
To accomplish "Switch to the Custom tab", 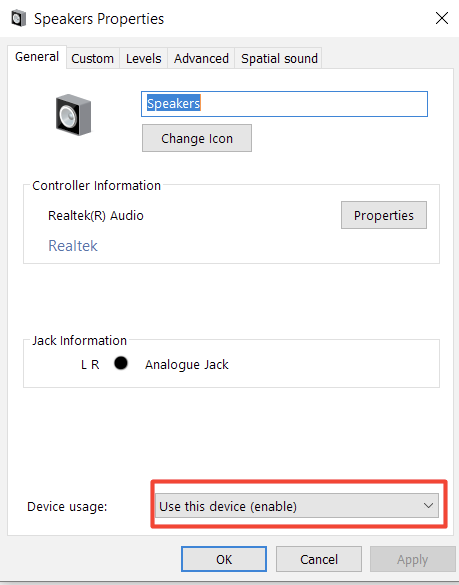I will pos(93,59).
